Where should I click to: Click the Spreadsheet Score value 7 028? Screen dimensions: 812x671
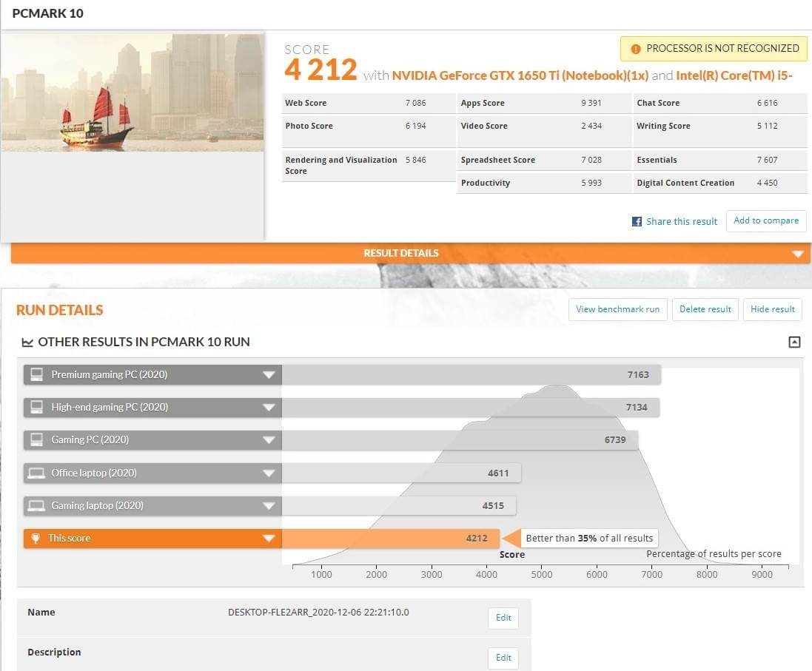[x=591, y=160]
